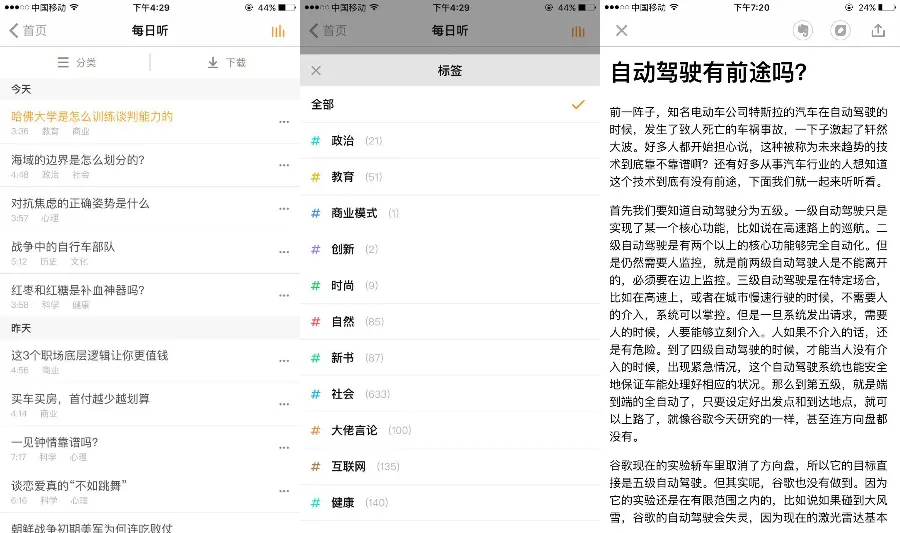Tap the note sticker icon beside Evernote

tap(840, 30)
